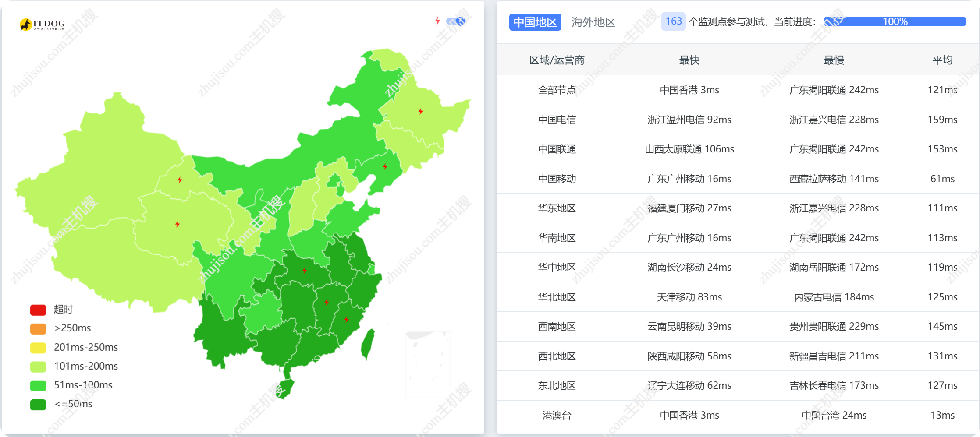Switch to the 海外地区 tab
Screen dimensions: 980x437
593,22
